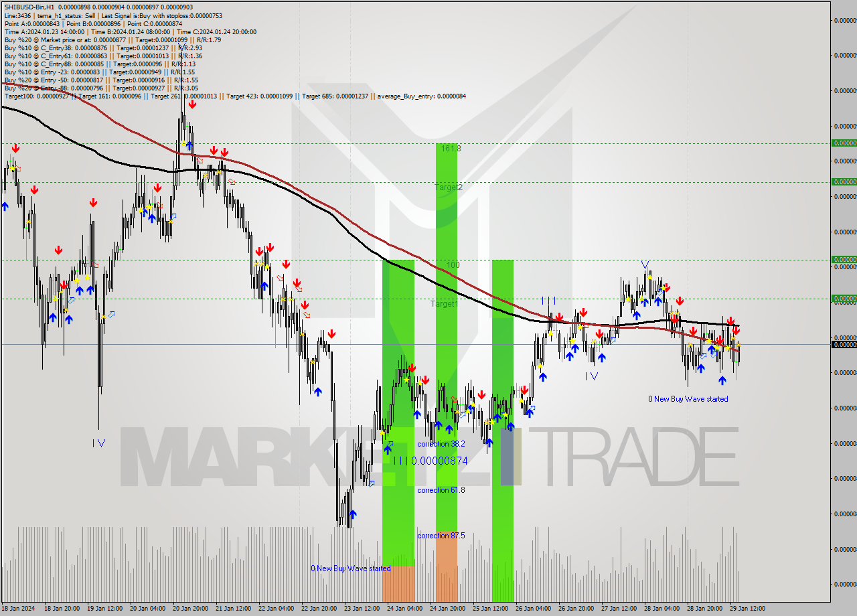Click the '27 Jan 12:00' time axis label
857x616 pixels.
click(620, 609)
